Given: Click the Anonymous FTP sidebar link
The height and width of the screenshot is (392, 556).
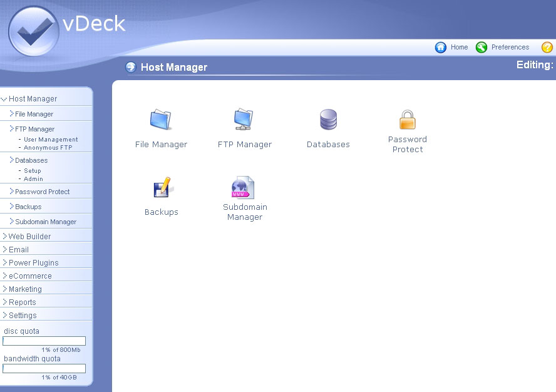Looking at the screenshot, I should pyautogui.click(x=48, y=148).
